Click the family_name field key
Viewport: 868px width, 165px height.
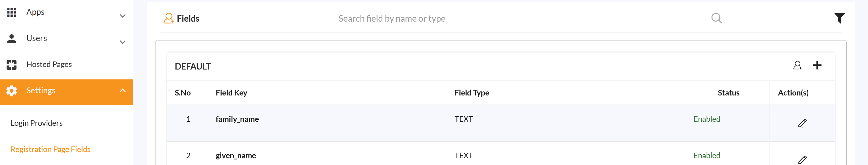coord(237,119)
